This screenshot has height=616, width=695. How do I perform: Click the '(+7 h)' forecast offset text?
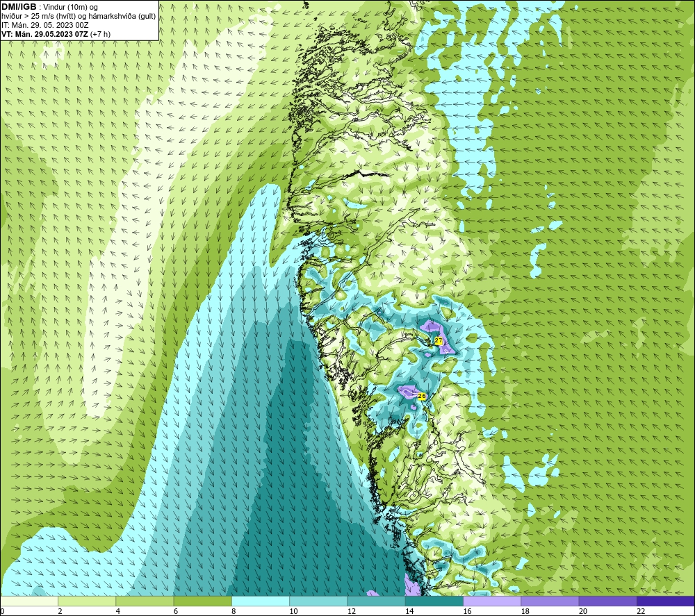[100, 34]
